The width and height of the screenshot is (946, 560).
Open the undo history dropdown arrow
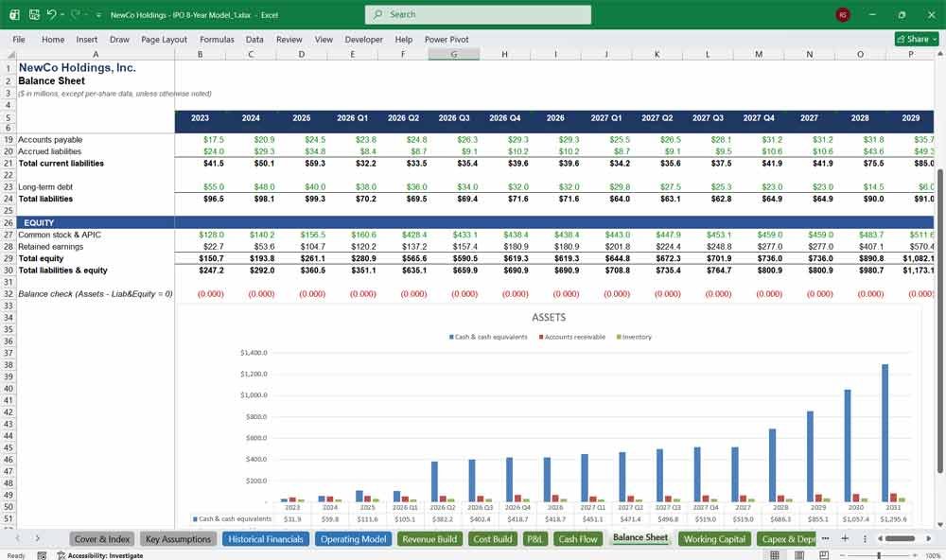coord(62,14)
